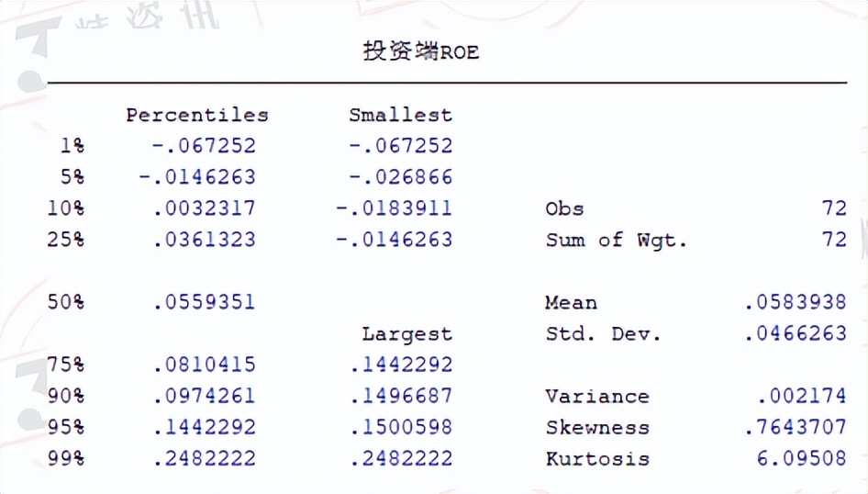868x494 pixels.
Task: Click the Mean label
Action: [x=571, y=302]
